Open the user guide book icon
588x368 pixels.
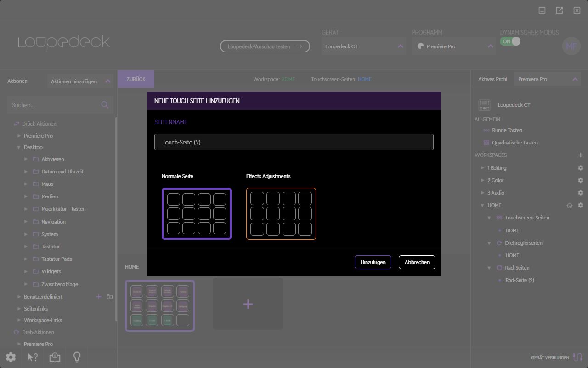coord(55,357)
